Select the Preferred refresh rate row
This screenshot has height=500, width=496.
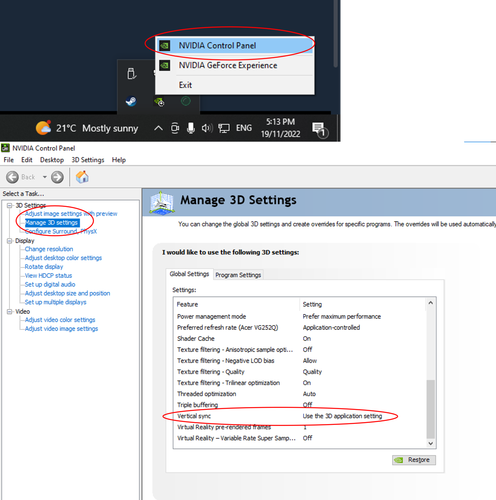point(300,327)
